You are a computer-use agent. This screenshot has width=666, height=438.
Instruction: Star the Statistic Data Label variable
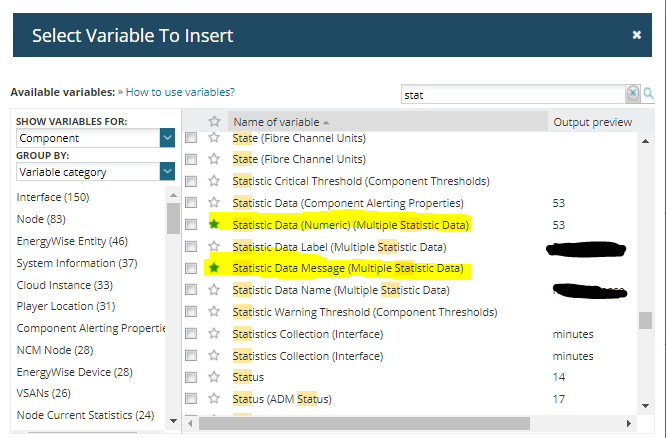[214, 246]
